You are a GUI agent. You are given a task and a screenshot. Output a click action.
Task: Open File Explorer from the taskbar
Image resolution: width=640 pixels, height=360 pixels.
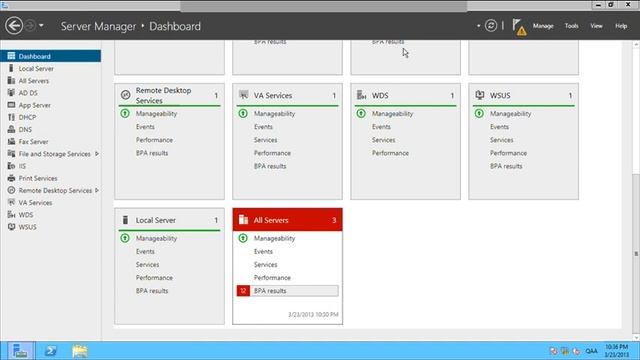pyautogui.click(x=80, y=351)
